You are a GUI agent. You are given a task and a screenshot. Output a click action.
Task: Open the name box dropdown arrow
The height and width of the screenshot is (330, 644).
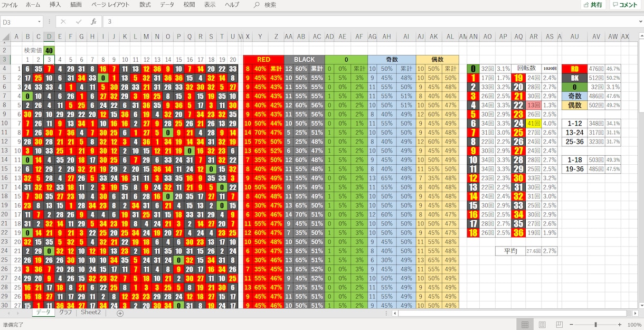click(x=39, y=22)
